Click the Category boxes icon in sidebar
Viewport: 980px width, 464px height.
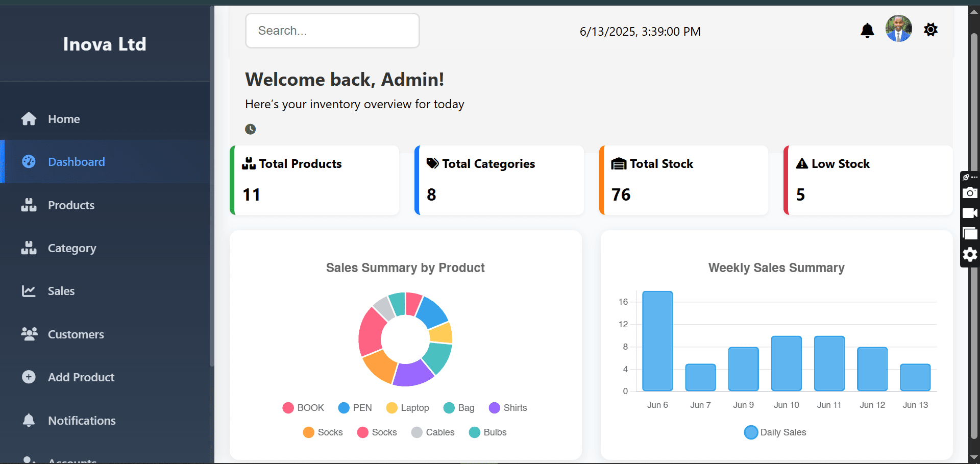pyautogui.click(x=29, y=248)
